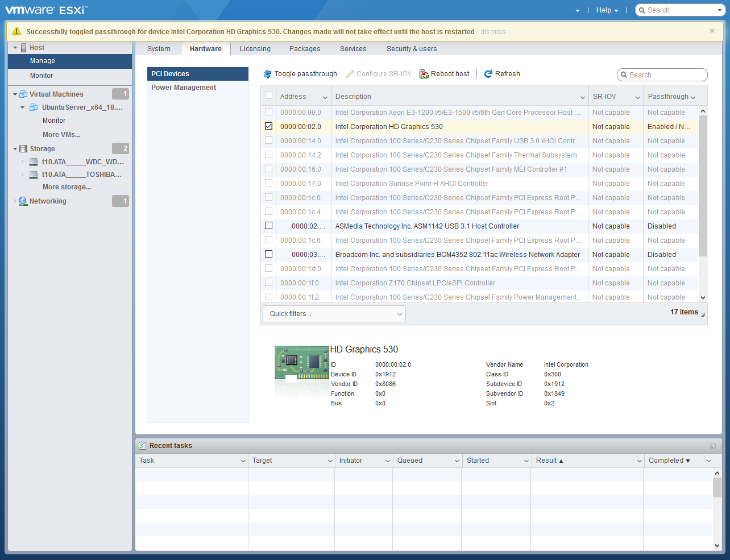Click the PCI card device image
Image resolution: width=730 pixels, height=560 pixels.
pyautogui.click(x=301, y=363)
